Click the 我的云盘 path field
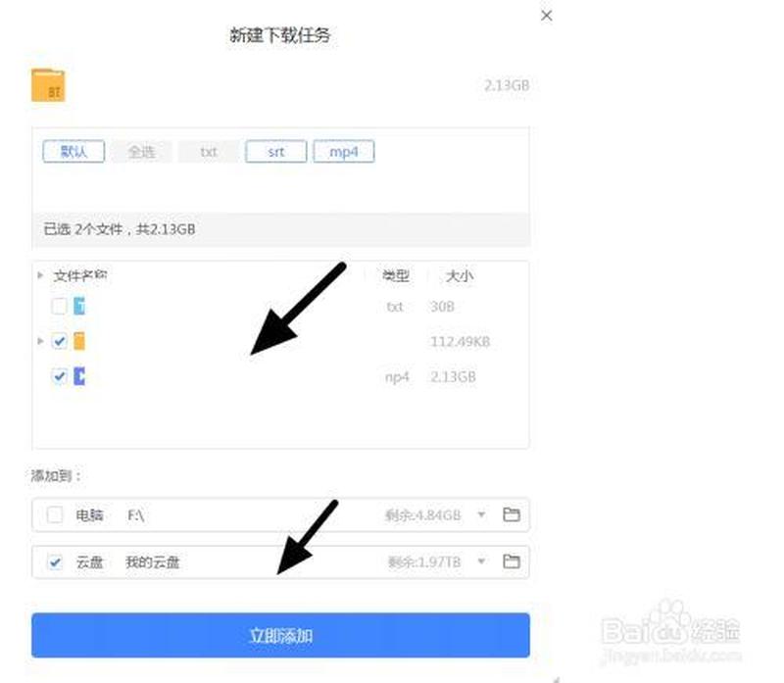The height and width of the screenshot is (683, 784). 153,562
